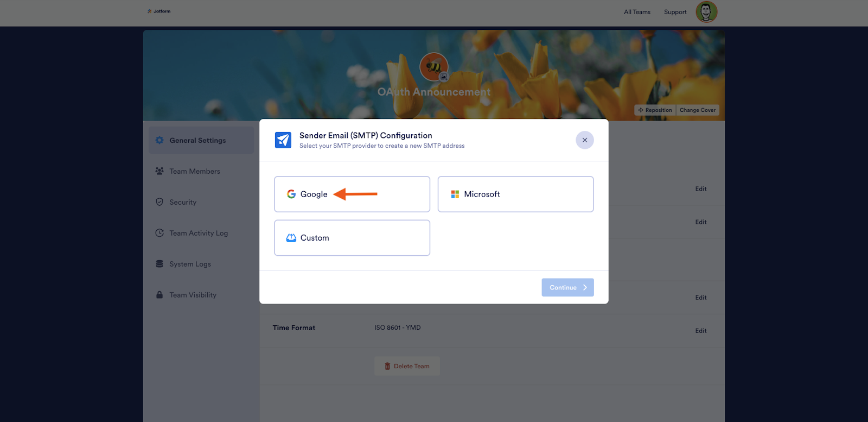Click the Team Members people icon
Screen dimensions: 868x422
coord(159,171)
